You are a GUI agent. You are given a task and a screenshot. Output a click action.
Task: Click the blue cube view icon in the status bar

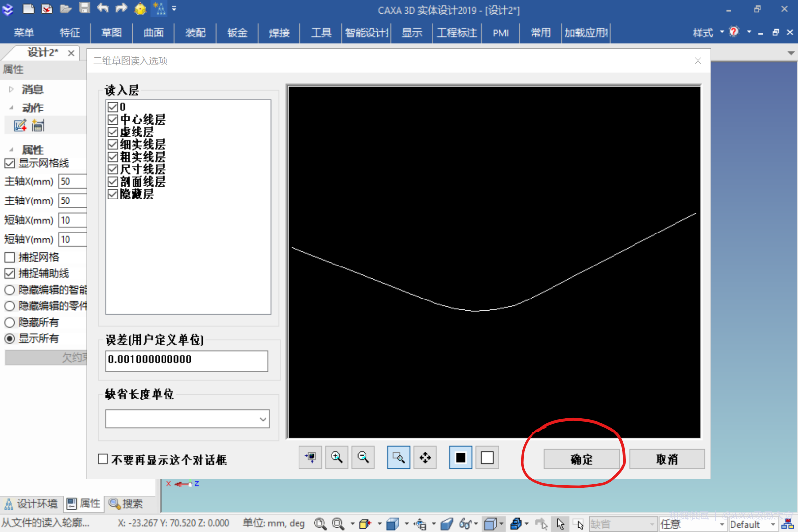point(393,524)
